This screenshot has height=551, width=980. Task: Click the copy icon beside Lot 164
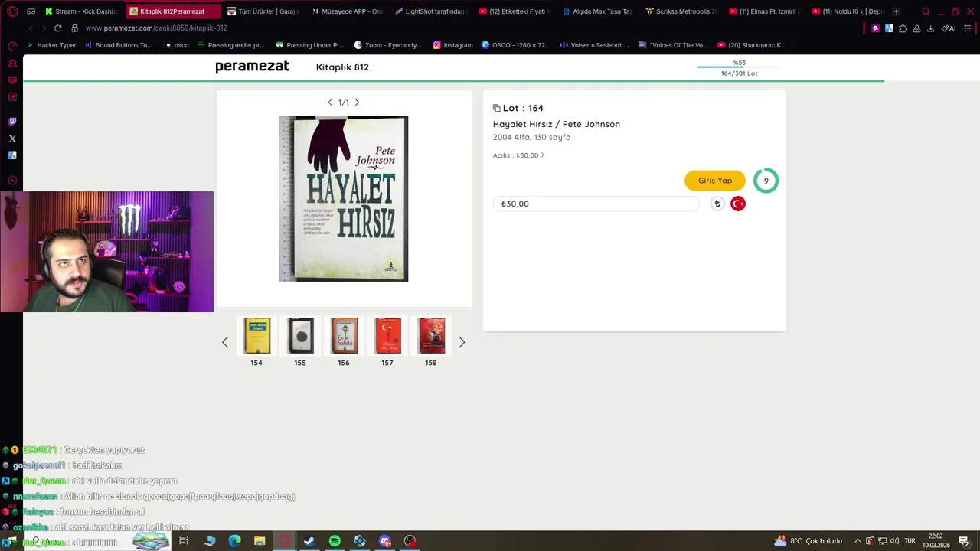click(496, 108)
